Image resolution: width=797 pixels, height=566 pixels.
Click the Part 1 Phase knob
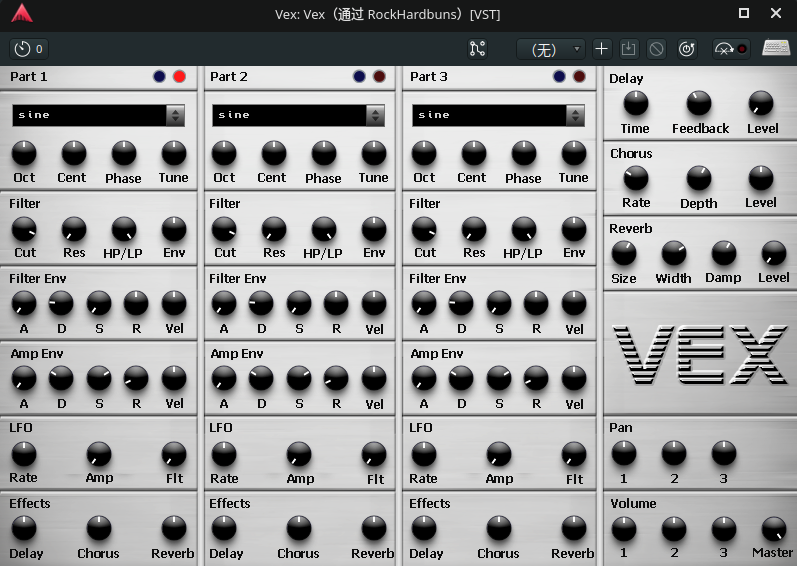pos(124,153)
